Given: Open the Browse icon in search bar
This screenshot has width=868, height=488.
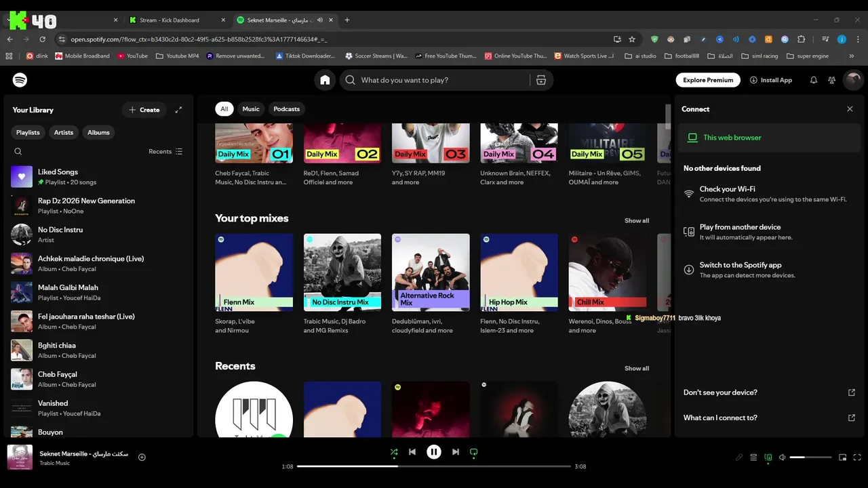Looking at the screenshot, I should [x=540, y=80].
